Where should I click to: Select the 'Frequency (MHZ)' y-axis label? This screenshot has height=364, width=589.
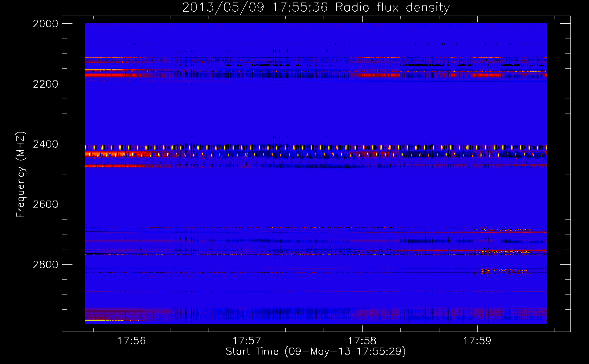tap(21, 174)
